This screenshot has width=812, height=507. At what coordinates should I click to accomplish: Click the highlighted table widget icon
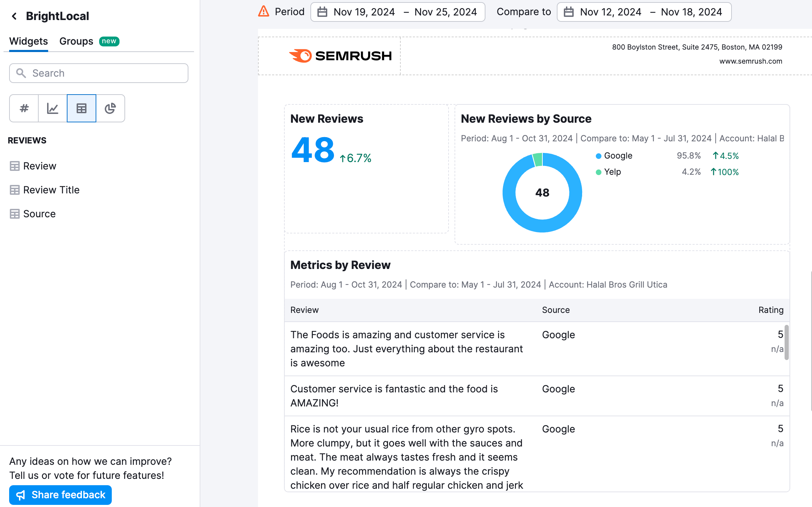(x=81, y=108)
